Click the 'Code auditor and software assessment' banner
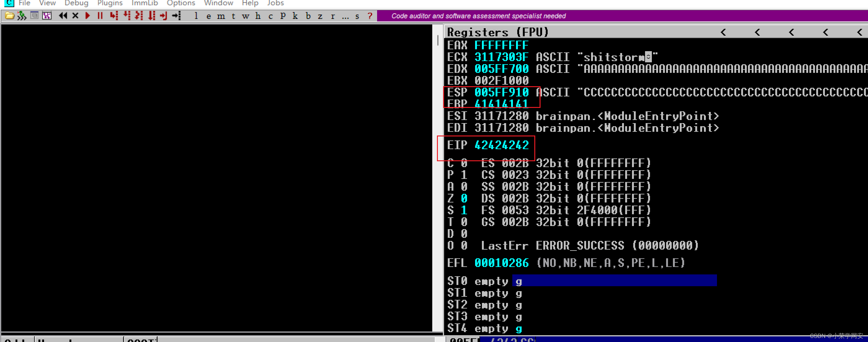This screenshot has width=868, height=342. click(479, 16)
